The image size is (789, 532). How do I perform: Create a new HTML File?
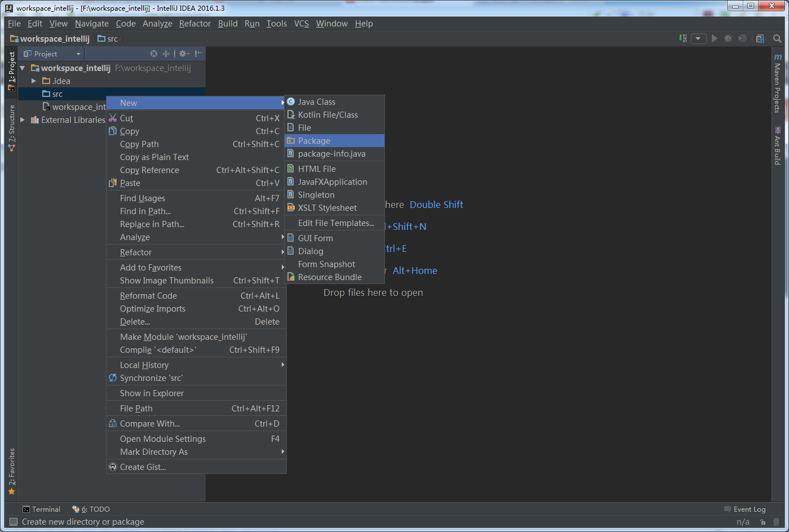click(335, 169)
